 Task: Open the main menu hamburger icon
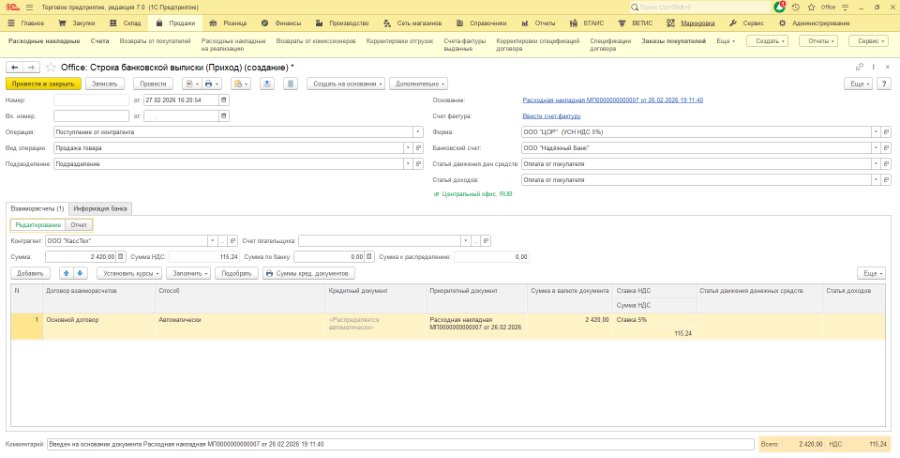pyautogui.click(x=29, y=7)
